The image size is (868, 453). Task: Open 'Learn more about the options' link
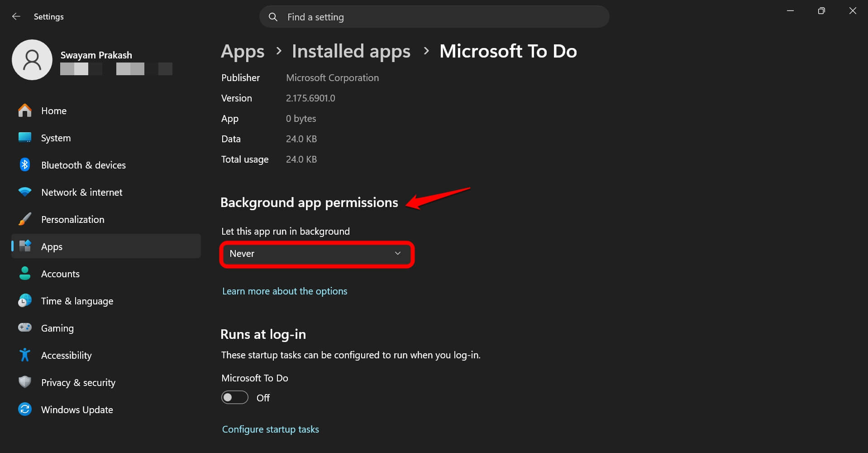point(284,291)
